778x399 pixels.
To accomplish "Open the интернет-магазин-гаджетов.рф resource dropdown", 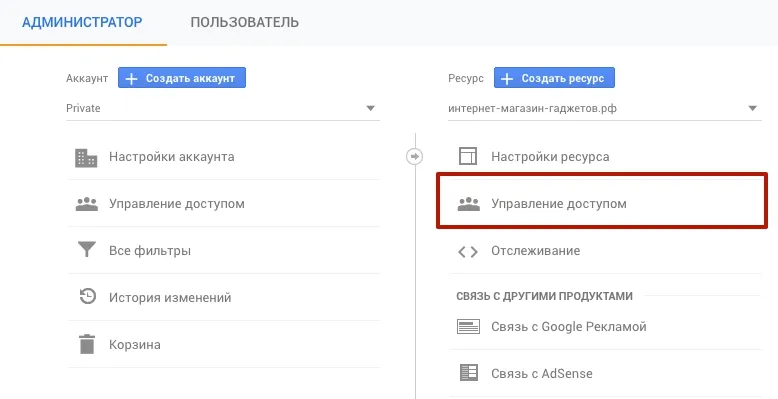I will click(605, 108).
